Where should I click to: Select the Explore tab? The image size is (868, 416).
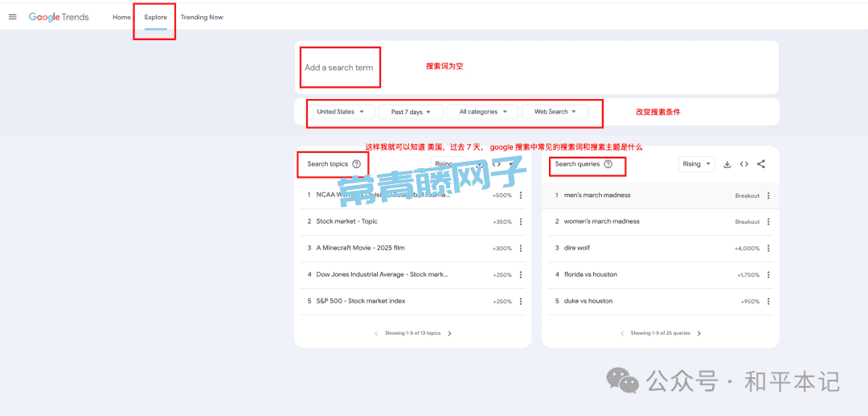(156, 17)
